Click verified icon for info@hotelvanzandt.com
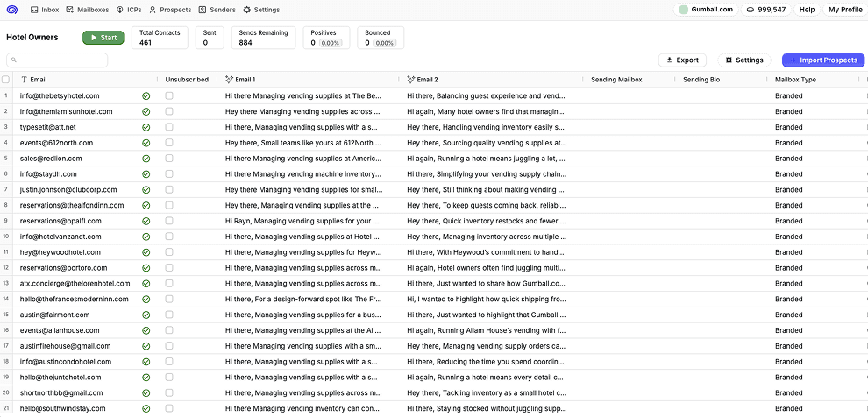Screen dimensions: 868x417 coord(146,237)
